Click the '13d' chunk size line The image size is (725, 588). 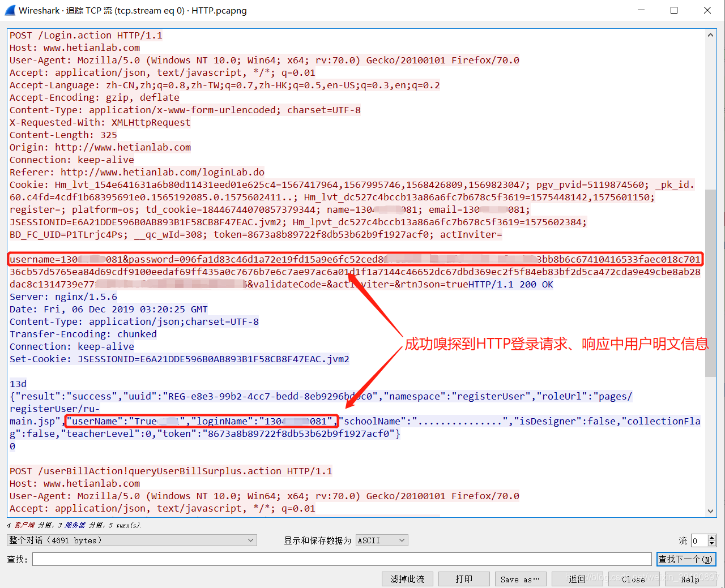point(18,384)
